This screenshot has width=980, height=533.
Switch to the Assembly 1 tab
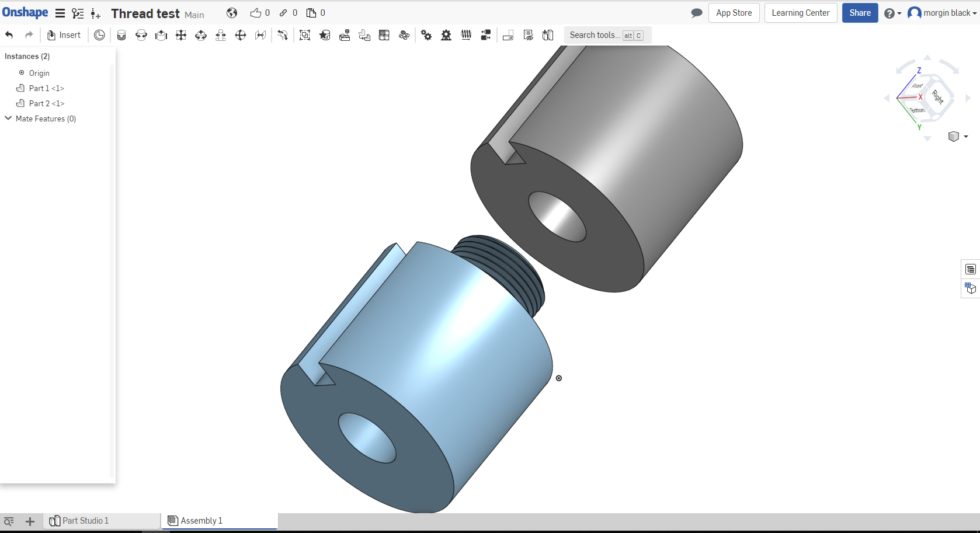coord(220,521)
